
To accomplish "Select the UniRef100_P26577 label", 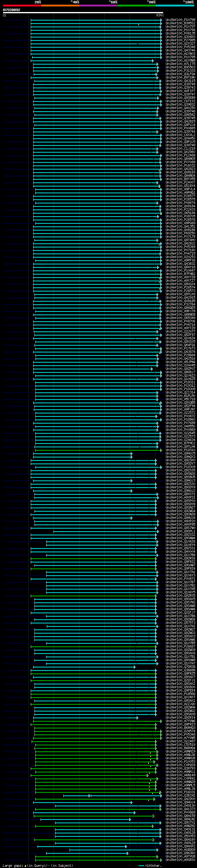I will click(x=180, y=196).
